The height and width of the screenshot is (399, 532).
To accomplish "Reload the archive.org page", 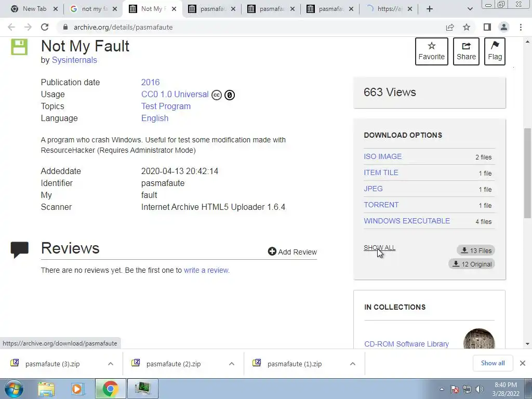I will [45, 27].
